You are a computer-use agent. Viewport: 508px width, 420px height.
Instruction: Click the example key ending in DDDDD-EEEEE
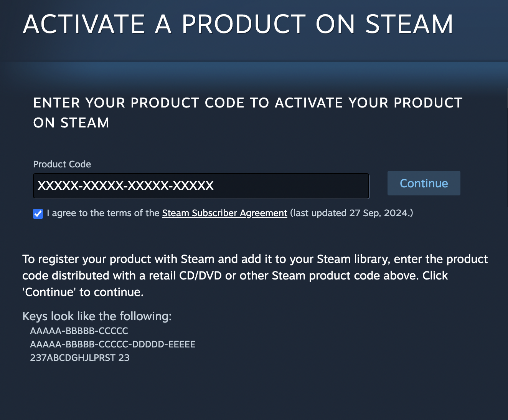tap(113, 344)
